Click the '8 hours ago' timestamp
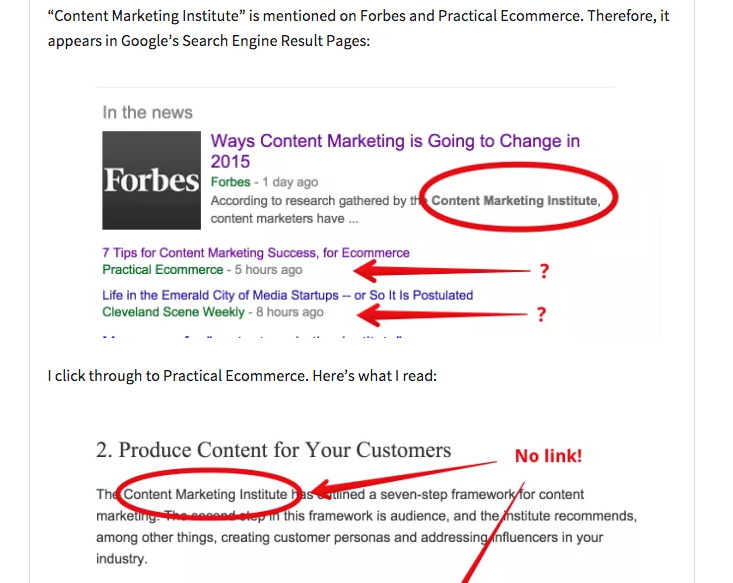The width and height of the screenshot is (733, 583). point(289,312)
